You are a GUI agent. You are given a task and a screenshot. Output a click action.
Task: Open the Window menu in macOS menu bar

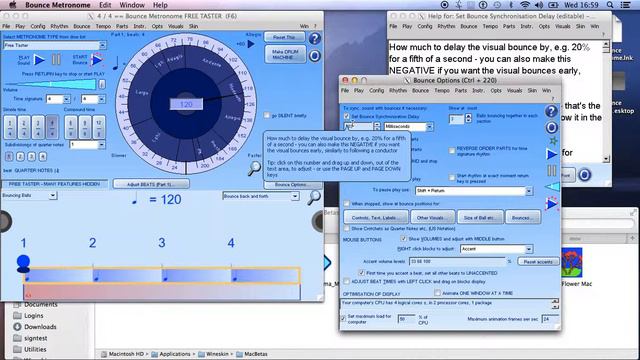[x=132, y=5]
